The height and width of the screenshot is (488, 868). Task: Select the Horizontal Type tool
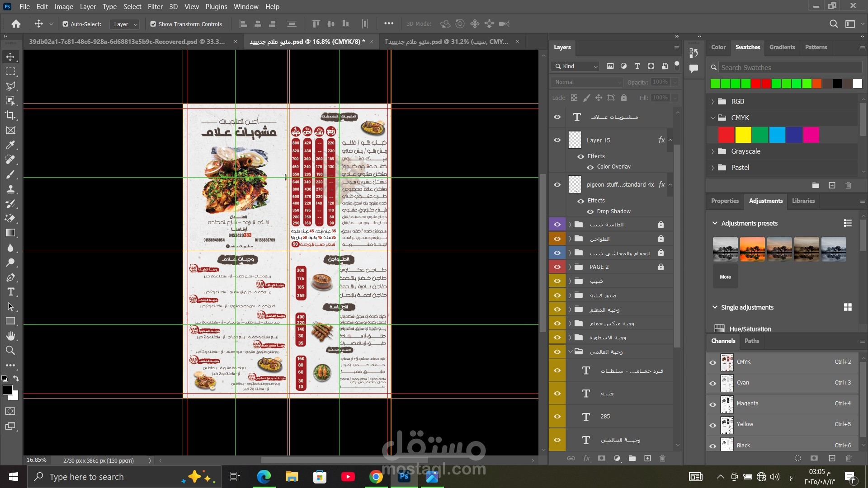[10, 292]
